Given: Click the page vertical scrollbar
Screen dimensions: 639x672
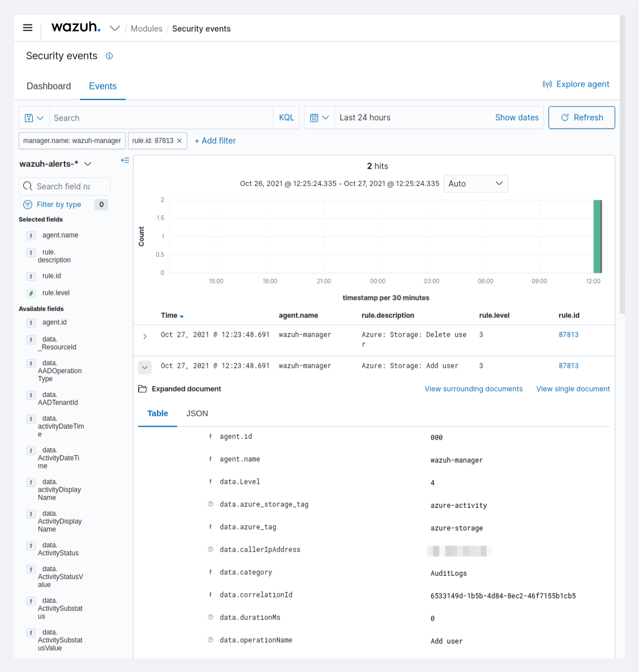Looking at the screenshot, I should tap(622, 165).
